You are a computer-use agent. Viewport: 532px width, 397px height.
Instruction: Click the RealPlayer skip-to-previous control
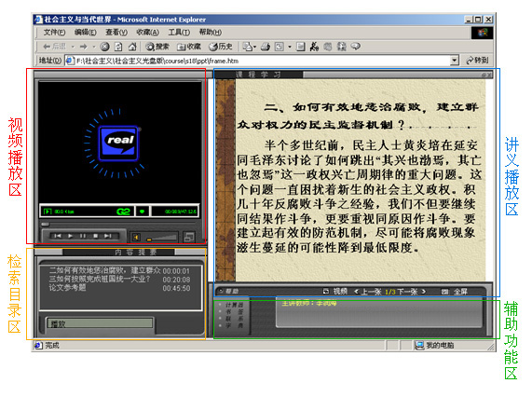click(x=58, y=236)
